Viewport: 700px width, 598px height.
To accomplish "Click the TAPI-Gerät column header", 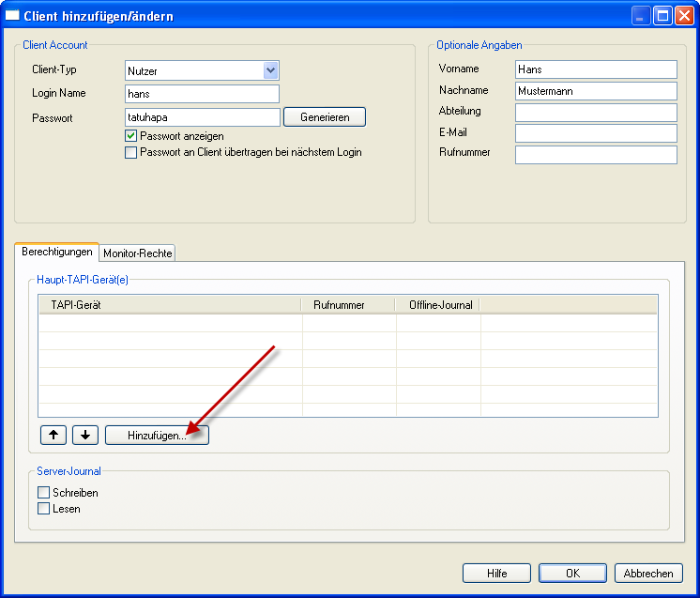I will 170,304.
